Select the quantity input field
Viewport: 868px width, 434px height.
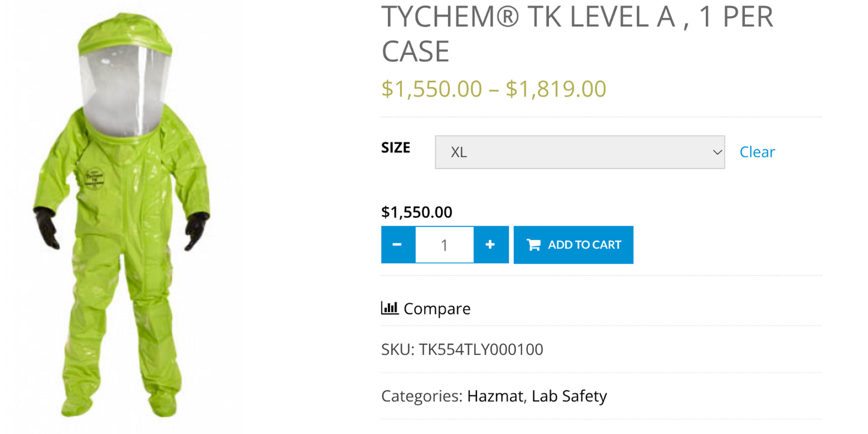click(444, 244)
